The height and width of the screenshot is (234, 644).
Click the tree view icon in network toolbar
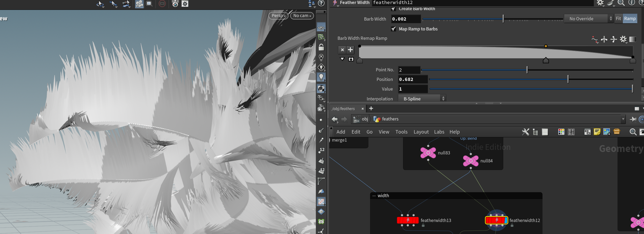pyautogui.click(x=535, y=132)
